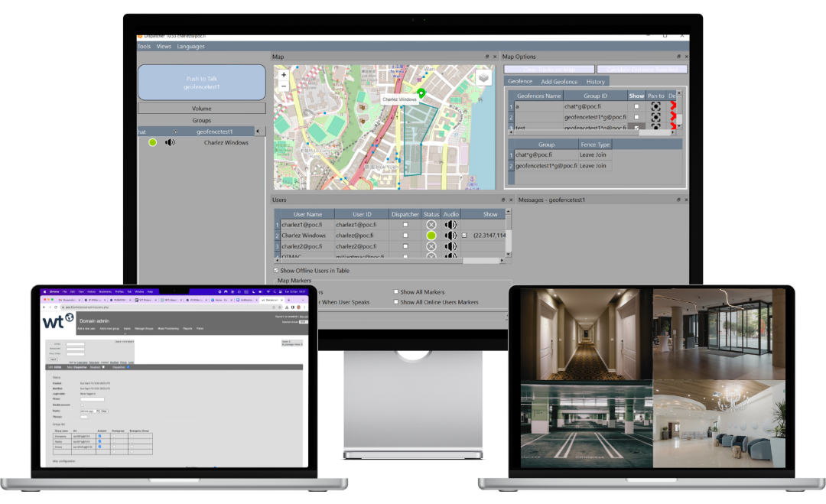Click the Volume slider bar
826x504 pixels.
(x=202, y=109)
